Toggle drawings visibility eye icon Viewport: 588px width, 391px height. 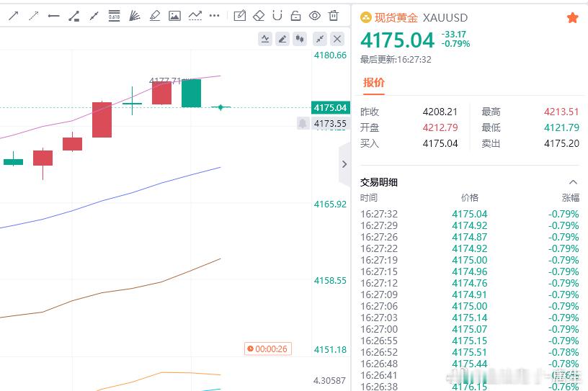(x=315, y=16)
